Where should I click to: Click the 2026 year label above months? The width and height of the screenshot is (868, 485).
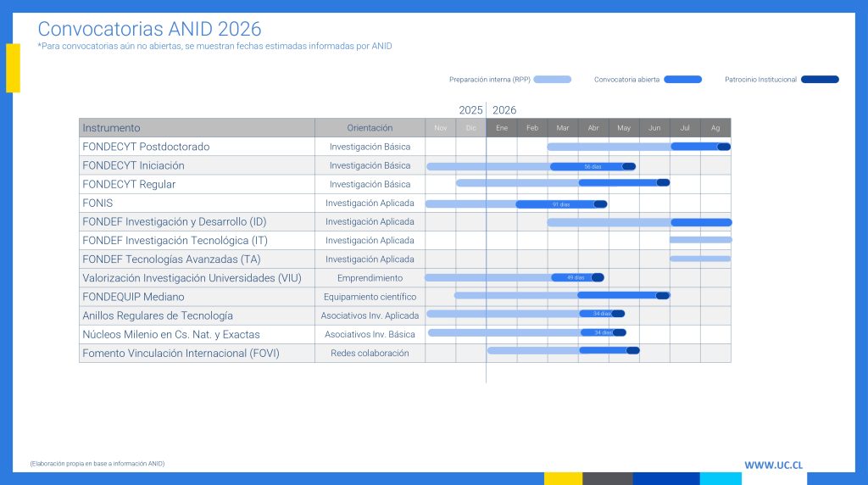click(x=504, y=110)
